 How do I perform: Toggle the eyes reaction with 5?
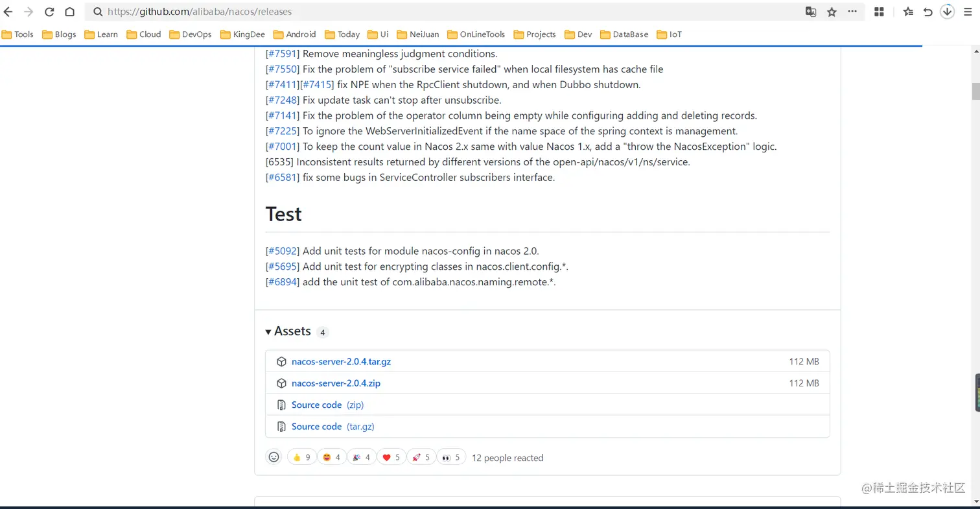450,457
